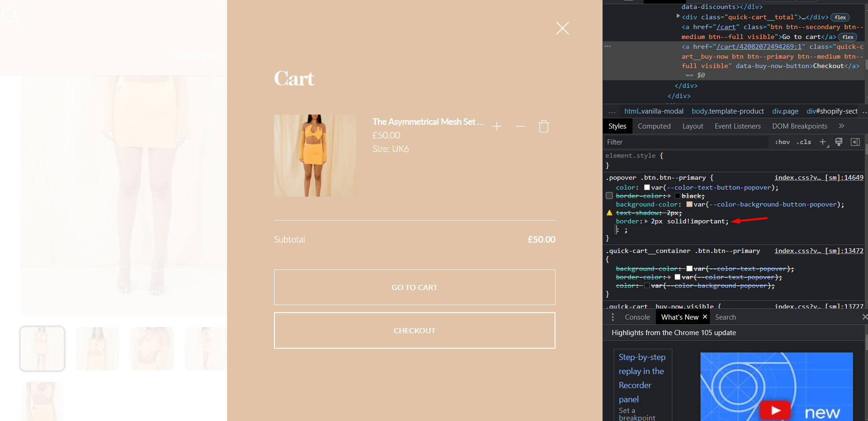Select html.vanilla-modal in the breadcrumb
This screenshot has width=868, height=421.
(654, 111)
